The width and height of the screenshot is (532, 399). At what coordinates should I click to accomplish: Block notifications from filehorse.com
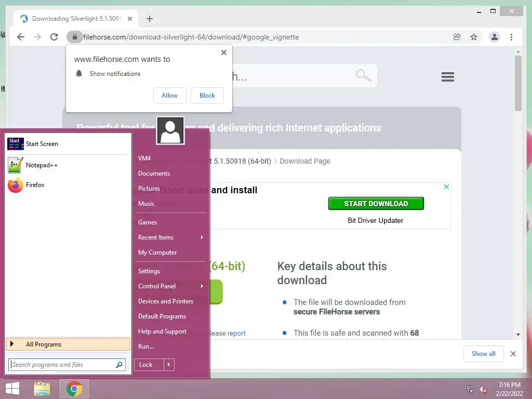point(207,96)
